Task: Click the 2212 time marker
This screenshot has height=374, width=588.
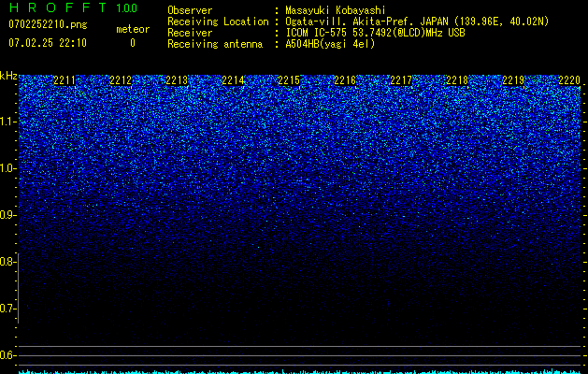Action: point(121,80)
